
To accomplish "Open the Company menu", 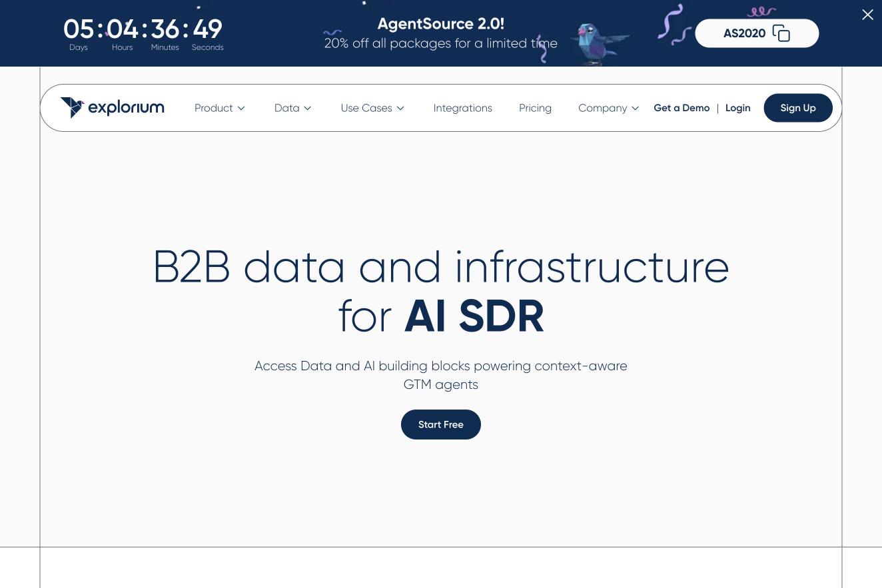I will 609,108.
